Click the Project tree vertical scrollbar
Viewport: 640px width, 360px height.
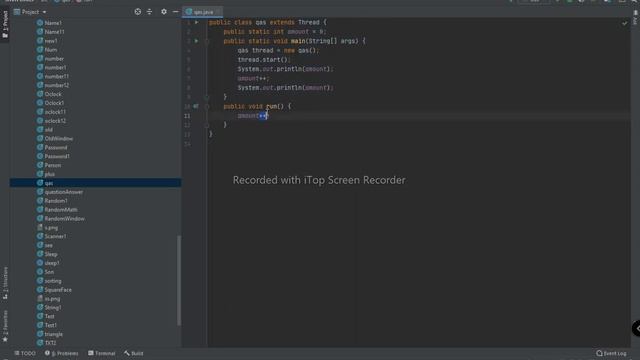click(179, 281)
